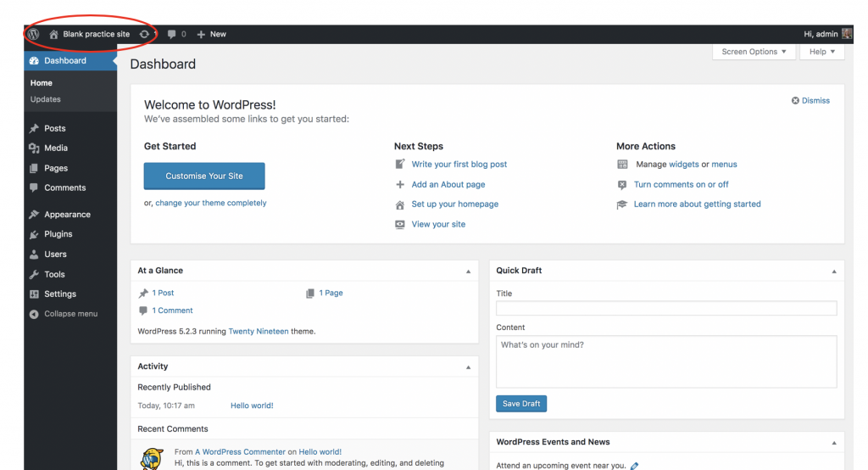Open the Twenty Nineteen theme link

pos(259,332)
